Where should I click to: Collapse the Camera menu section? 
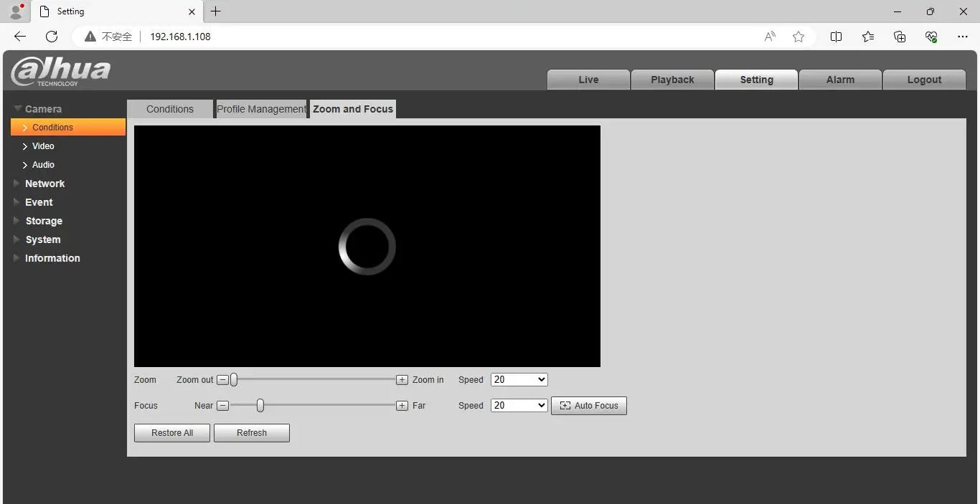tap(43, 109)
